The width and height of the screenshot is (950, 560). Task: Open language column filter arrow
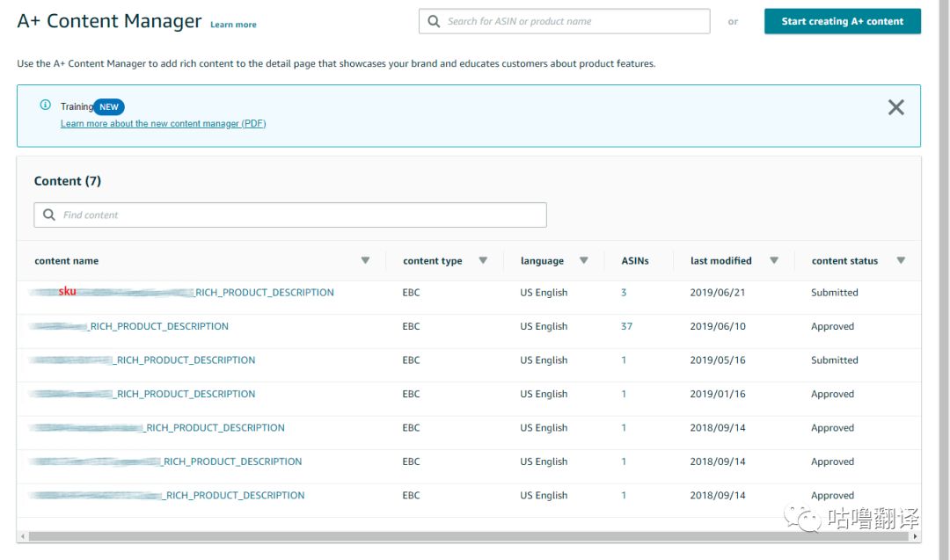tap(583, 260)
